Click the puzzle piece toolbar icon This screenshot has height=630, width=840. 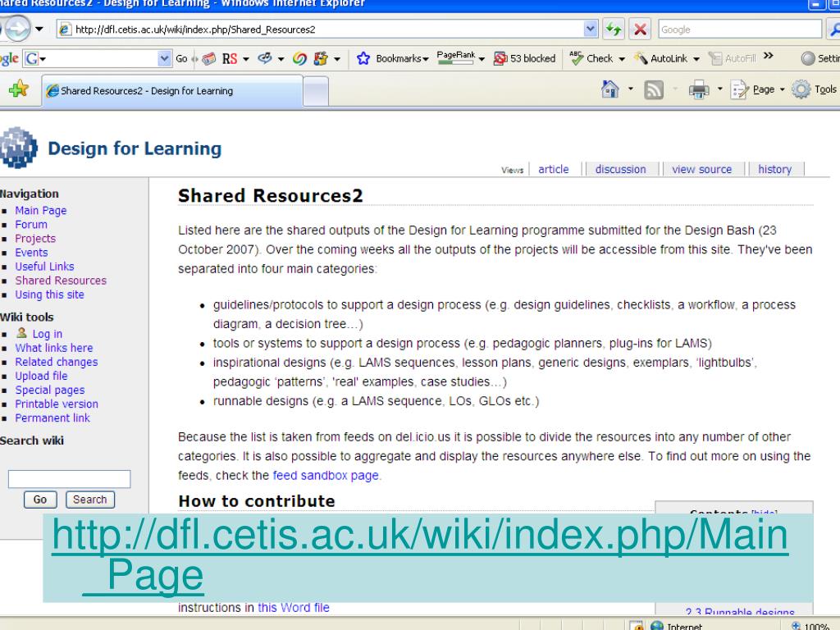point(321,58)
